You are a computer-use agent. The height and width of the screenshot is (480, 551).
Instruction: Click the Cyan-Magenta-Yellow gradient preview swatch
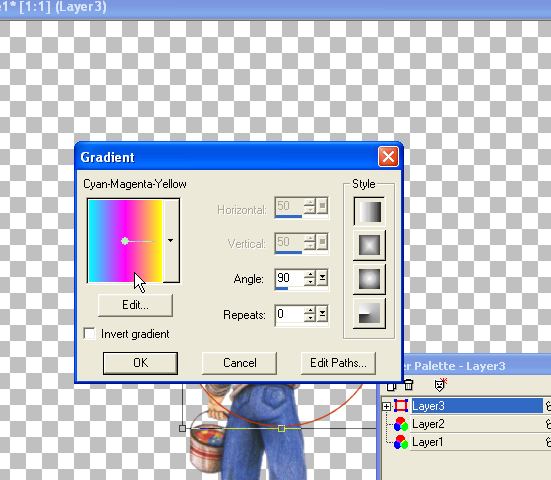pyautogui.click(x=125, y=241)
